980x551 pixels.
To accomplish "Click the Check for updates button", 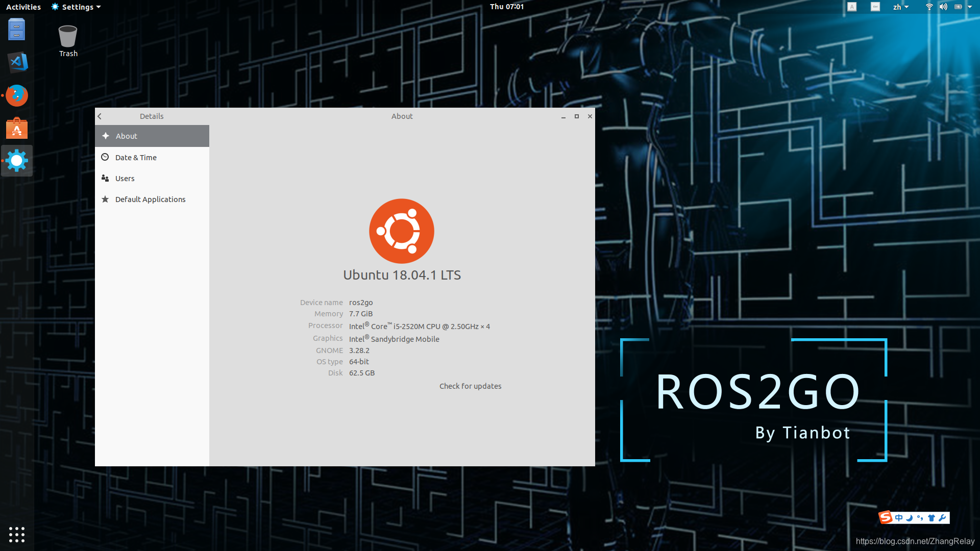I will tap(470, 386).
